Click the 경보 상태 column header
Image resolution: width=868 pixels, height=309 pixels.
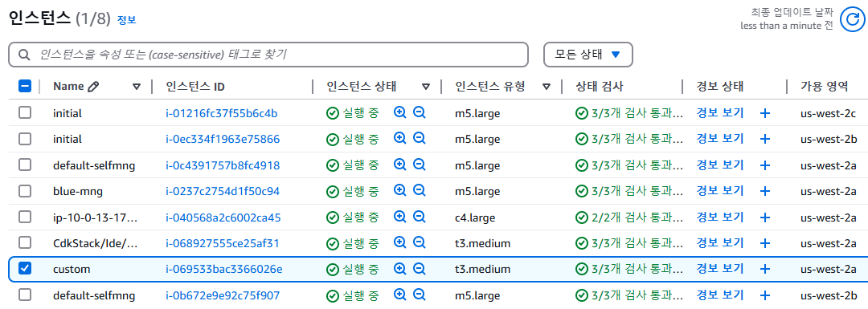(x=719, y=86)
